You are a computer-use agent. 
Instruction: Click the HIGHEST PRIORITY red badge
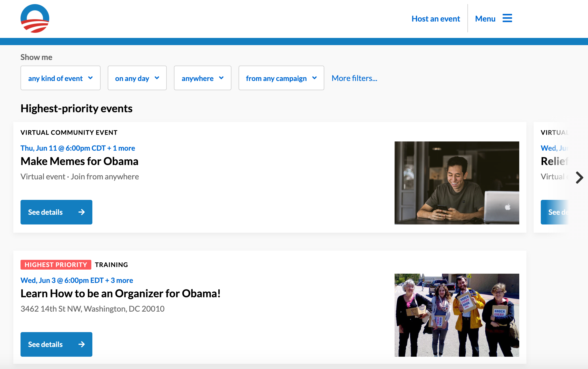coord(56,265)
